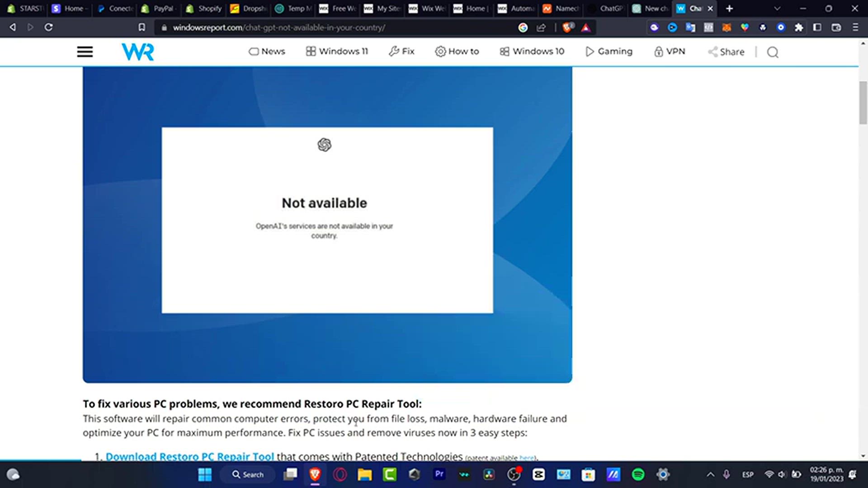Click the microphone tray icon
This screenshot has height=488, width=868.
point(726,474)
